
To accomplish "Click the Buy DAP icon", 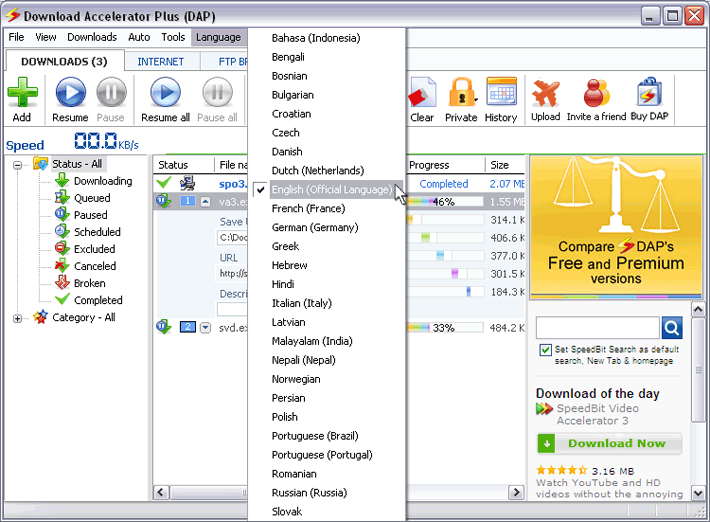I will [649, 93].
